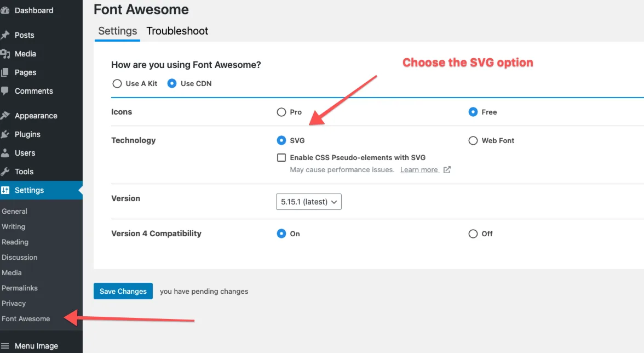Click the Tools wrench icon
Screen dimensions: 644x353
coord(4,172)
